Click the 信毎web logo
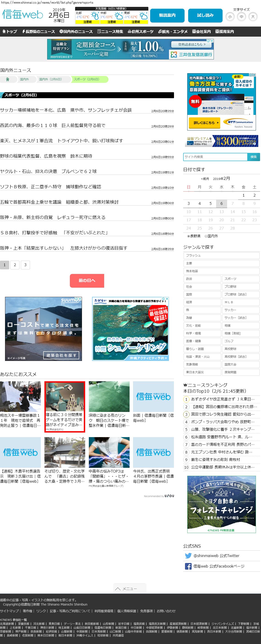 coord(22,14)
